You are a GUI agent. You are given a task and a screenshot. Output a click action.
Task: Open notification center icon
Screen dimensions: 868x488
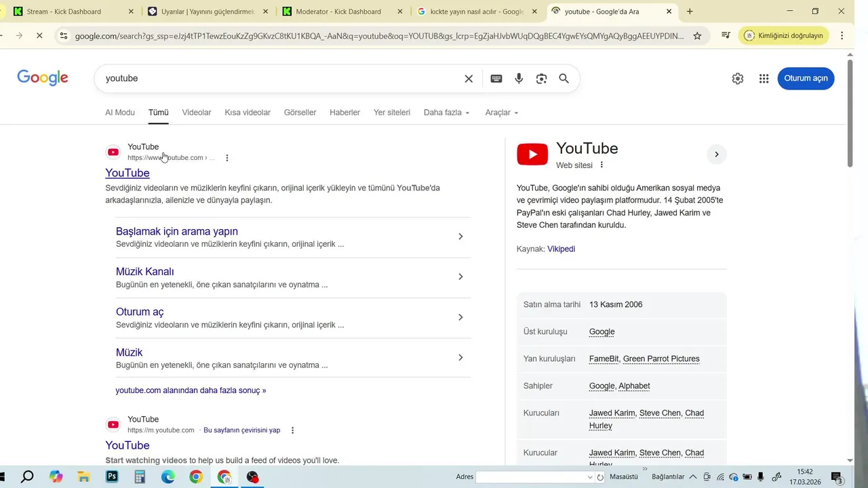pyautogui.click(x=837, y=477)
